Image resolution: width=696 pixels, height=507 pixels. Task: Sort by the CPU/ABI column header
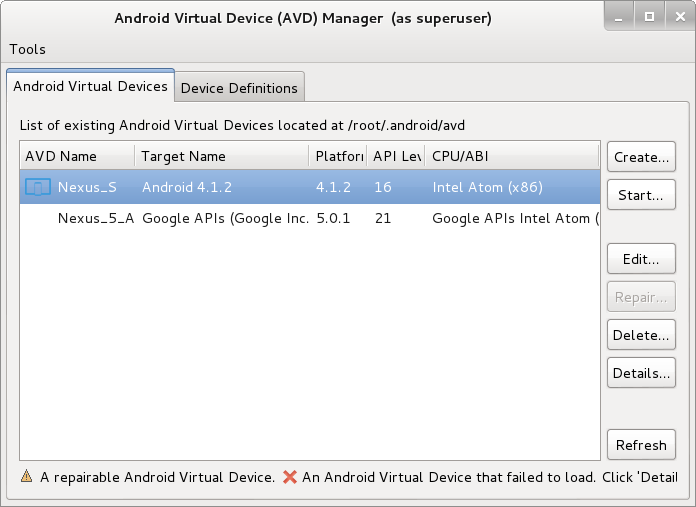[512, 156]
